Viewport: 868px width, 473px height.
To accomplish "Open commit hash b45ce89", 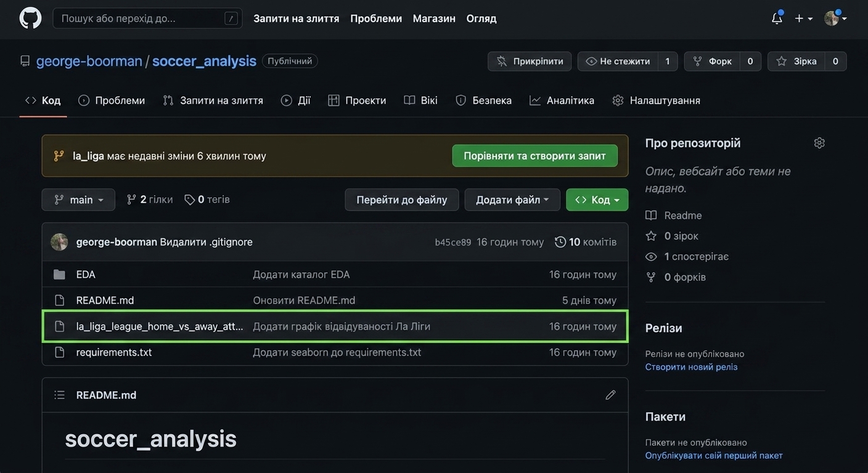I will (453, 242).
